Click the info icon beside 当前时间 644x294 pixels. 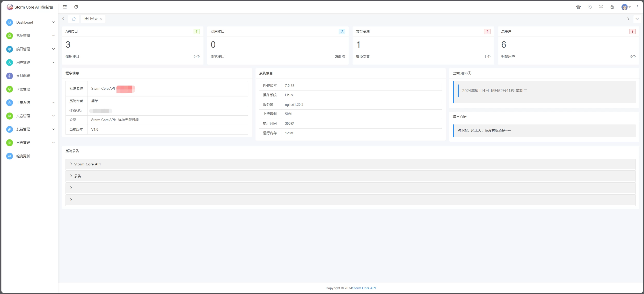click(469, 73)
